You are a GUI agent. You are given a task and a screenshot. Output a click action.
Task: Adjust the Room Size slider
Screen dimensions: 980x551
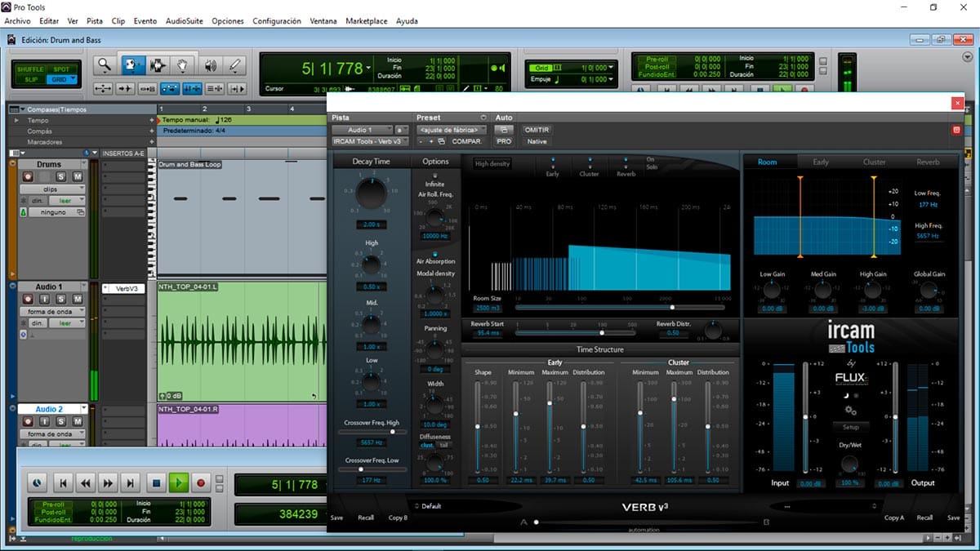(x=621, y=308)
